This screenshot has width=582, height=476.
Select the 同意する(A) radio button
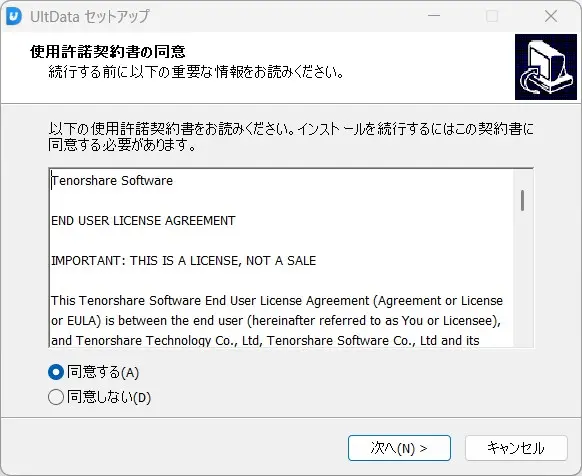point(56,372)
